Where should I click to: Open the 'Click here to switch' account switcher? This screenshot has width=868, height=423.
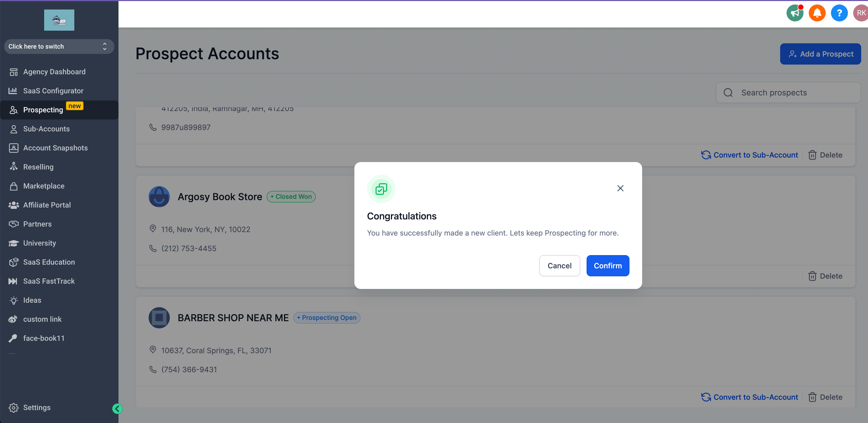click(59, 47)
